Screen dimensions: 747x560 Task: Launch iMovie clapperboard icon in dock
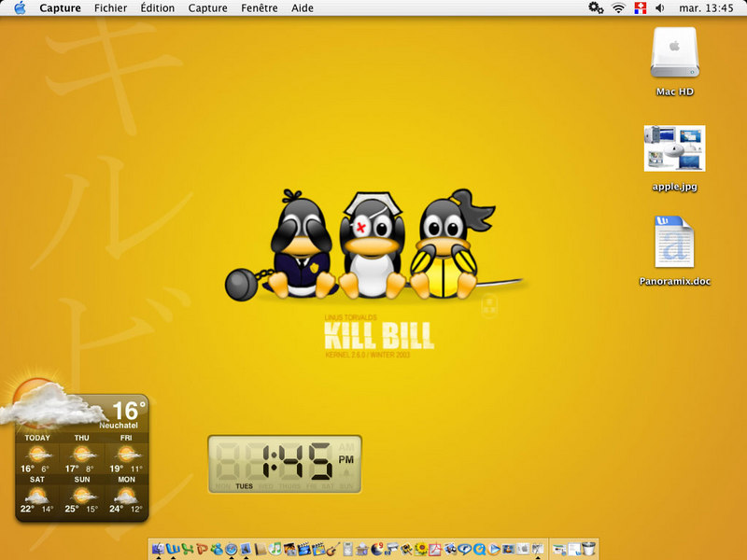(x=304, y=549)
